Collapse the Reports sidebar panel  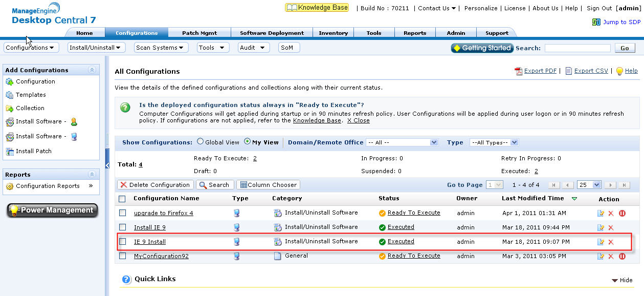tap(92, 175)
